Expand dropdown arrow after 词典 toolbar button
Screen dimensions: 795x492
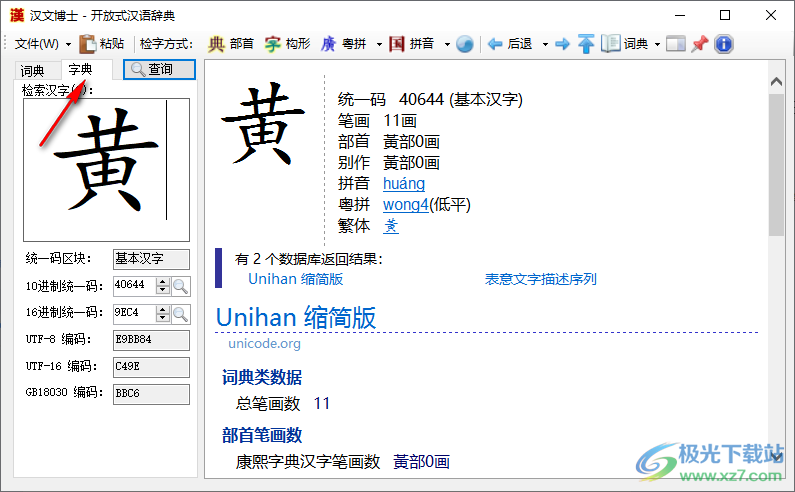(x=657, y=45)
